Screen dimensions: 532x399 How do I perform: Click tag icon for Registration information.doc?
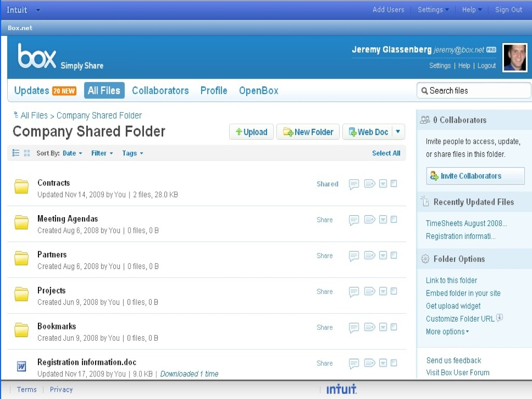[369, 363]
